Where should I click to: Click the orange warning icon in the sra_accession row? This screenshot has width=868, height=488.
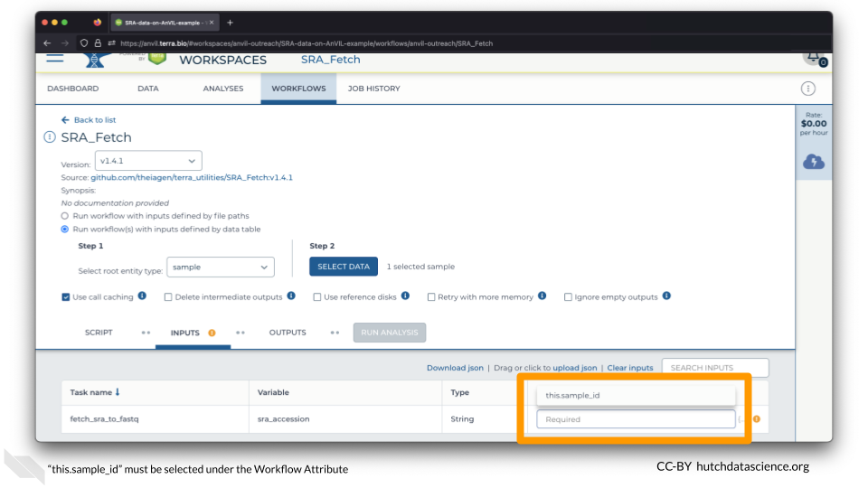point(757,419)
